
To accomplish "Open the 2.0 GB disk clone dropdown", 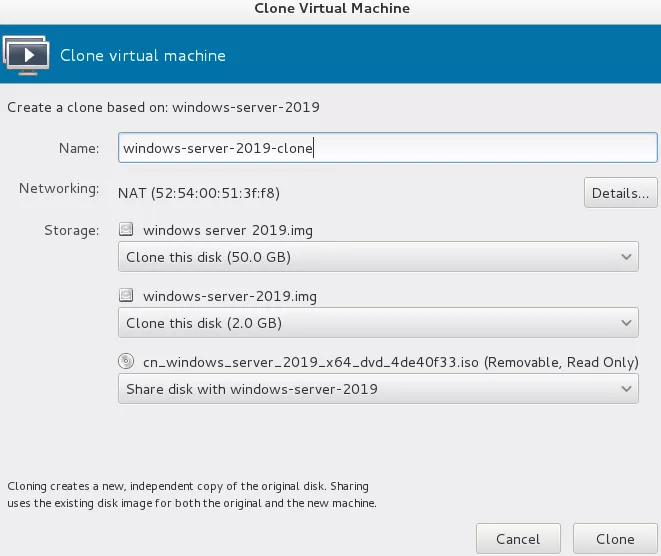I will pyautogui.click(x=378, y=323).
